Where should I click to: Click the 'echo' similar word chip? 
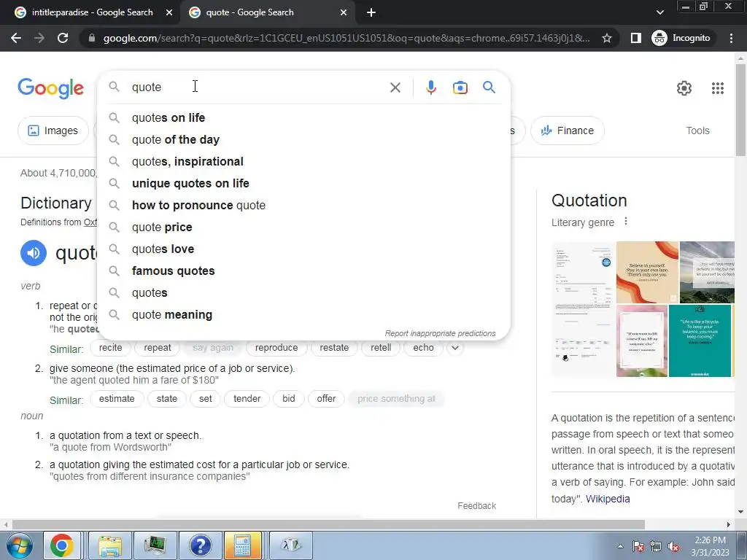[x=423, y=348]
